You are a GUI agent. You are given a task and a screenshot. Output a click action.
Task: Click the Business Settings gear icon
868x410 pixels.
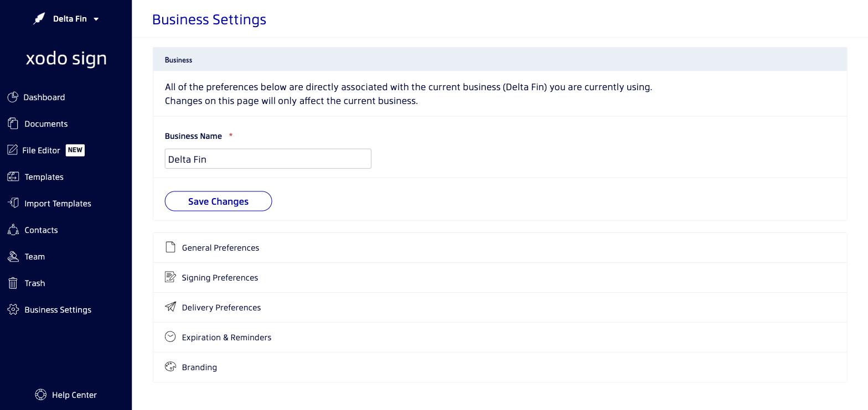pyautogui.click(x=13, y=309)
